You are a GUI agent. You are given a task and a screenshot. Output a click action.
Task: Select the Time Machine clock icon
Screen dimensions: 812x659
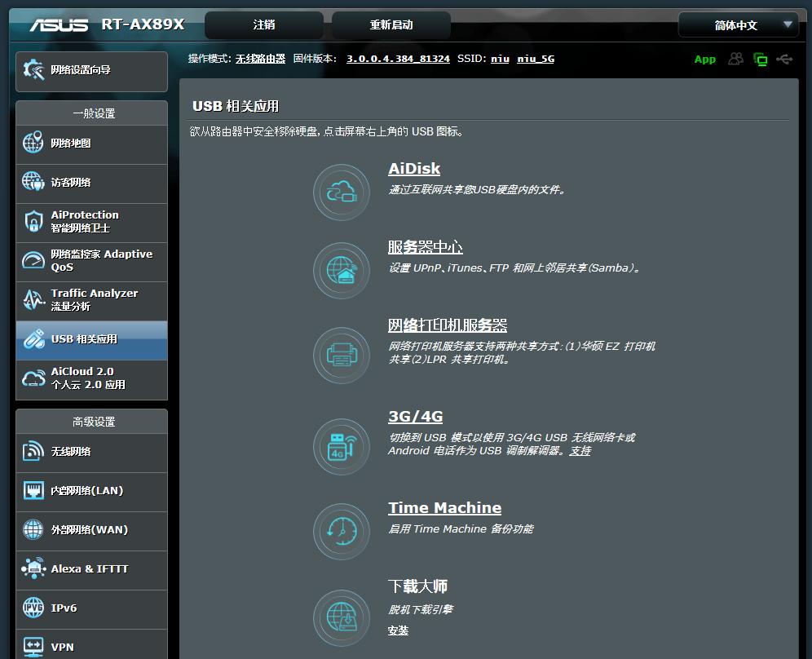[x=341, y=531]
